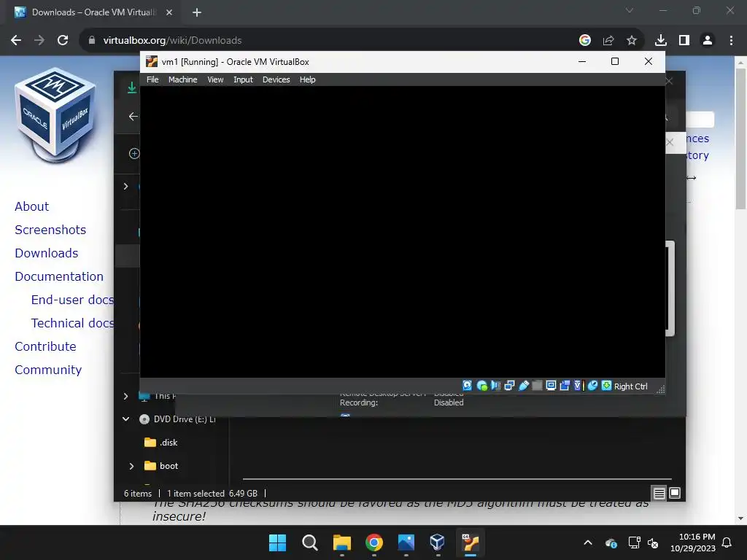The height and width of the screenshot is (560, 747).
Task: Collapse the DVD Drive (E:) tree node
Action: pyautogui.click(x=125, y=419)
